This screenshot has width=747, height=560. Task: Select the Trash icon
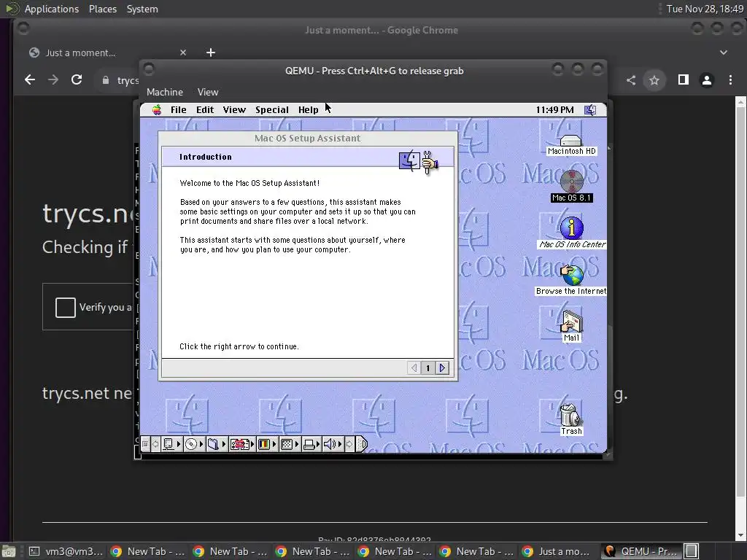[x=570, y=419]
